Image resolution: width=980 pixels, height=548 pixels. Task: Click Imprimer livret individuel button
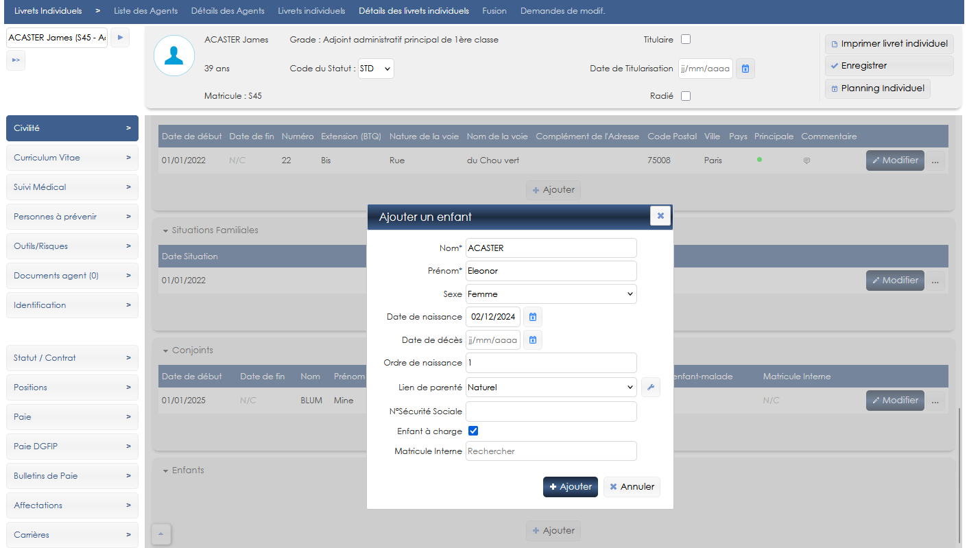(889, 44)
